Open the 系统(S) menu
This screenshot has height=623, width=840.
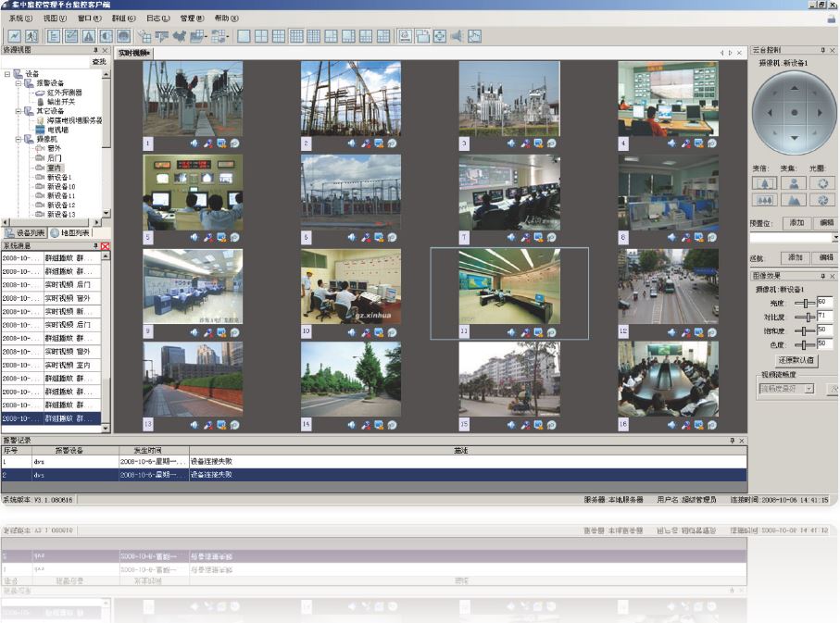pos(20,18)
